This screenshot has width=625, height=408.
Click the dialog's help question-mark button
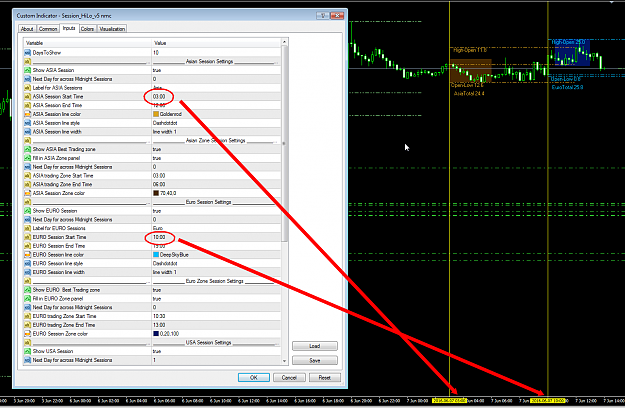[x=322, y=16]
